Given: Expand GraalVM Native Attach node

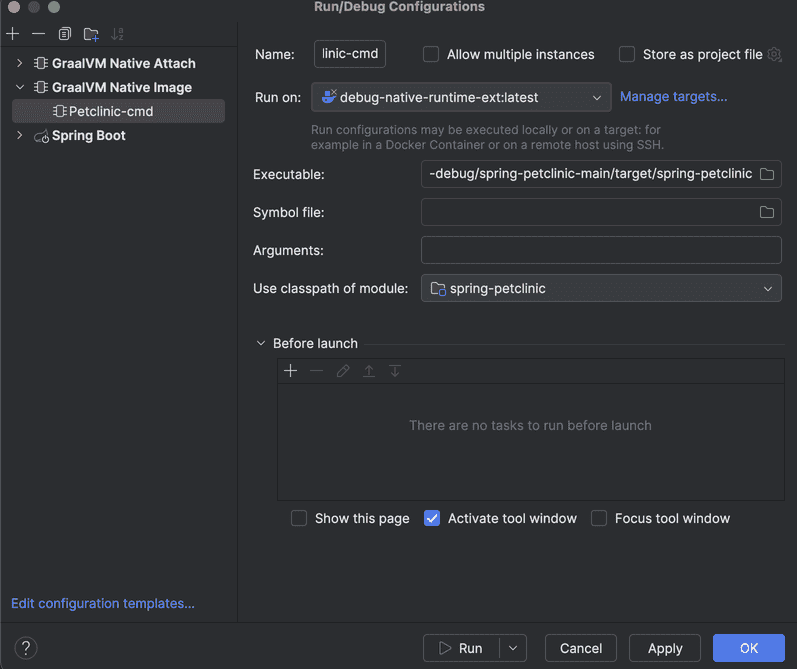Looking at the screenshot, I should [19, 63].
